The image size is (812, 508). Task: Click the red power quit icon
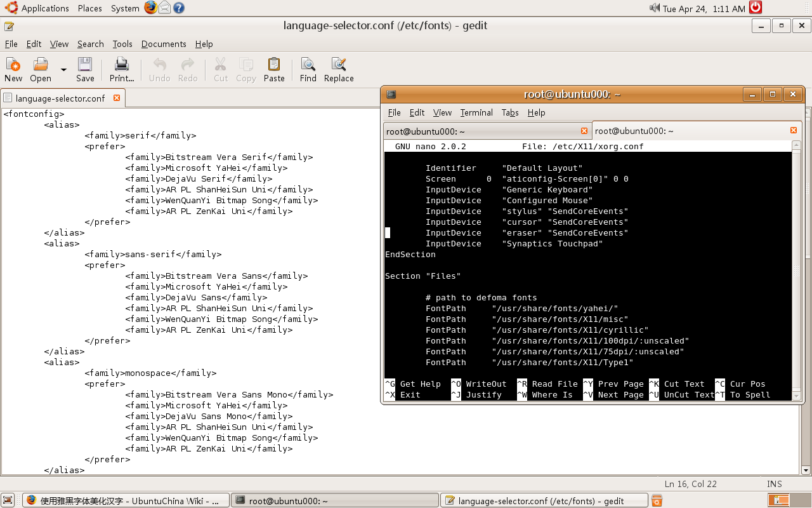pos(756,8)
